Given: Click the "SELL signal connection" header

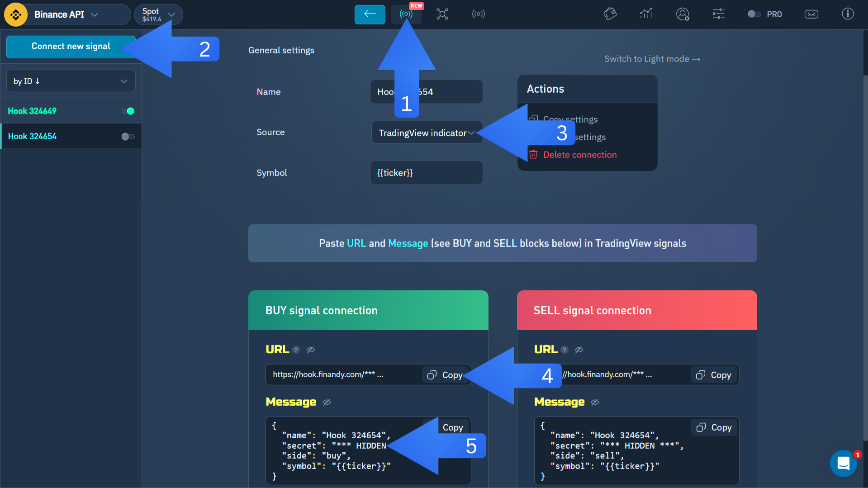Looking at the screenshot, I should pyautogui.click(x=637, y=310).
